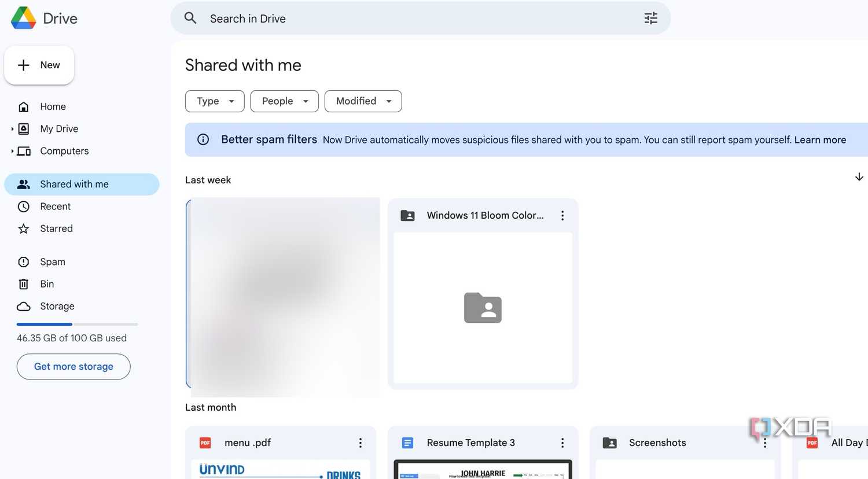This screenshot has height=479, width=868.
Task: Open the People filter dropdown
Action: pos(285,101)
